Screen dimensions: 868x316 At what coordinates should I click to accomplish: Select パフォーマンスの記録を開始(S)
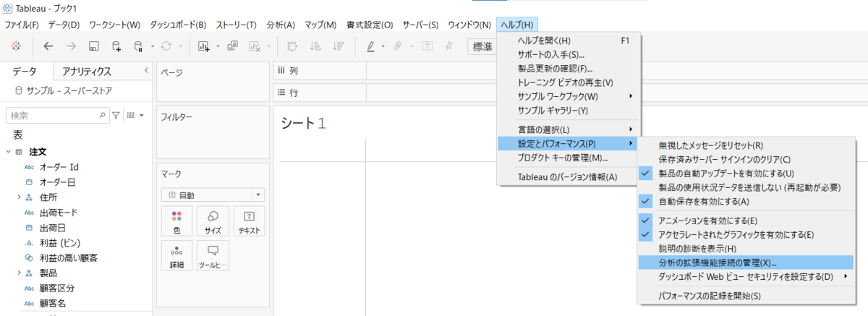tap(747, 296)
